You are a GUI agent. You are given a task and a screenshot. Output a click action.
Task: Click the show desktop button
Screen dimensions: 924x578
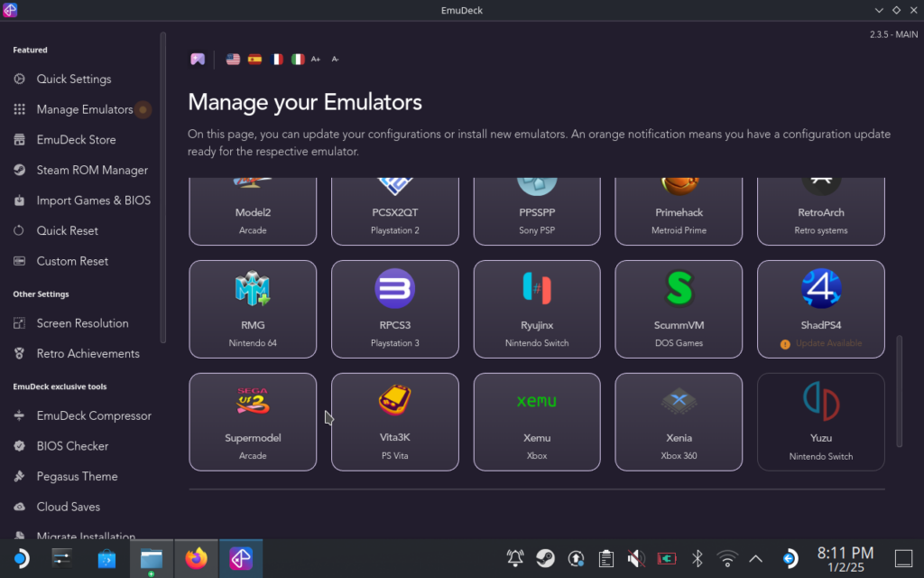click(x=903, y=558)
